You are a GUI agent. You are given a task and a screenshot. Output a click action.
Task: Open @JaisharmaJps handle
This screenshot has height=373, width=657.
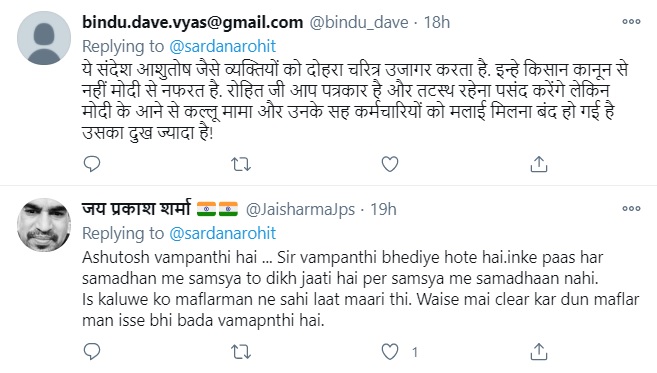coord(300,209)
